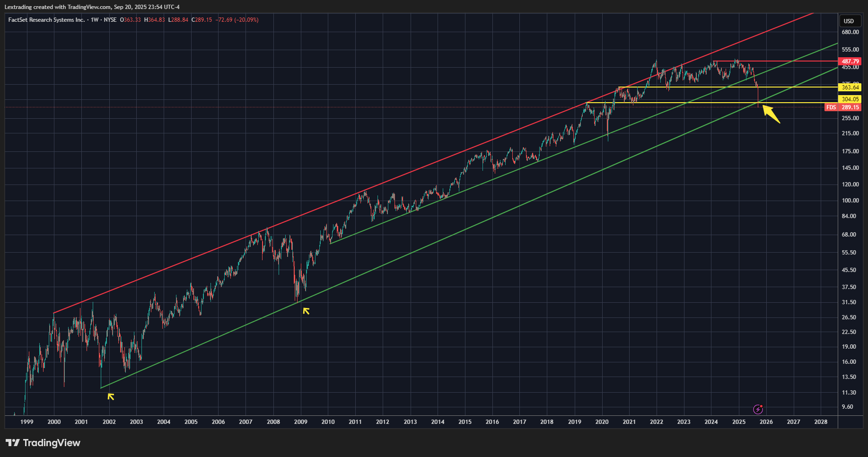Screen dimensions: 868x457
Task: Click the 175.00 price axis label
Action: pyautogui.click(x=850, y=151)
